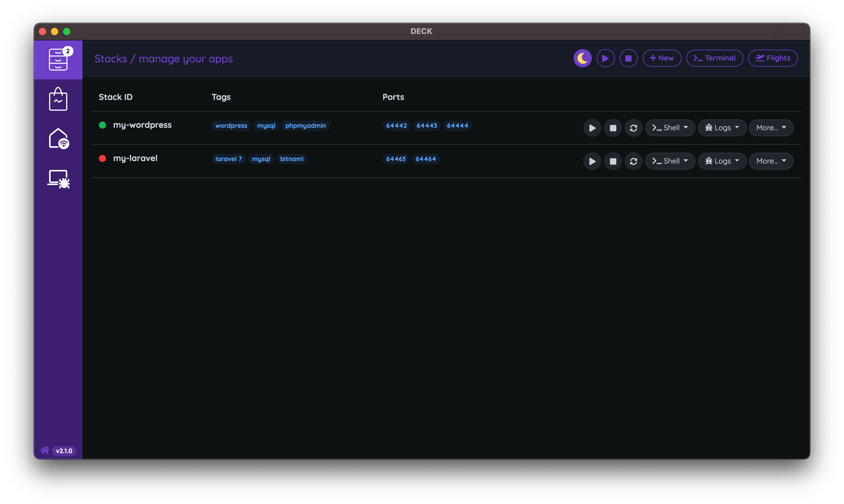
Task: Click the App Store/marketplace icon in sidebar
Action: pos(58,98)
